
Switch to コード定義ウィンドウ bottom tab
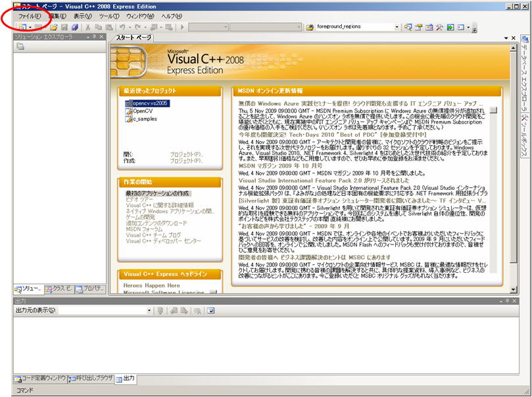pyautogui.click(x=41, y=379)
